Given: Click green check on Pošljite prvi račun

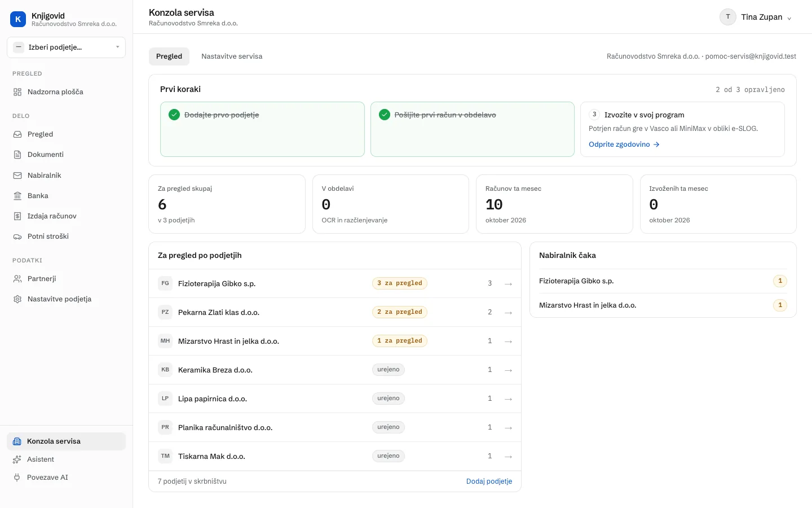Looking at the screenshot, I should pyautogui.click(x=385, y=115).
